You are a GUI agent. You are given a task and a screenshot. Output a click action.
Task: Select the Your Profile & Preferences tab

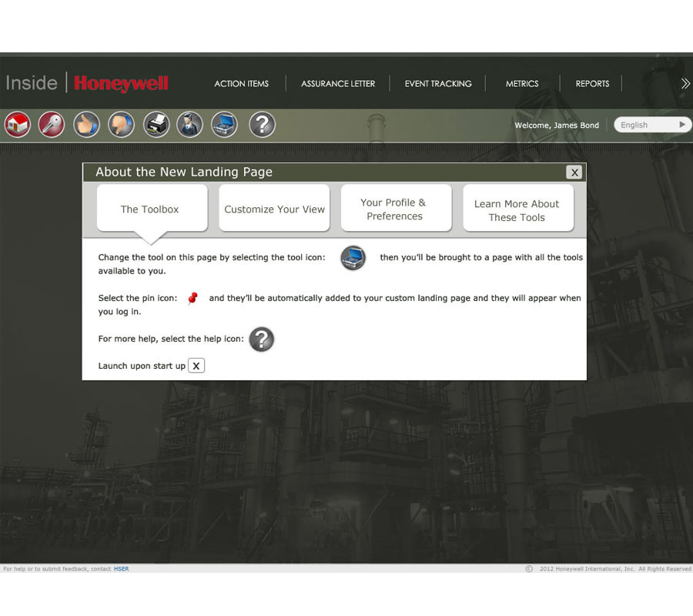coord(395,209)
